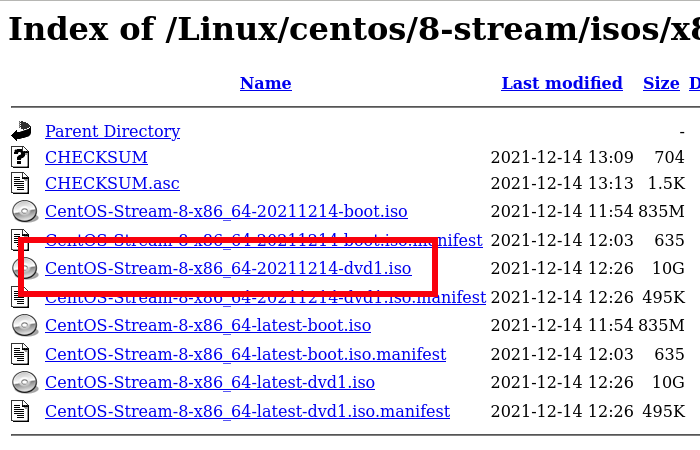The height and width of the screenshot is (450, 700).
Task: Sort listing by the Size column header
Action: click(661, 83)
